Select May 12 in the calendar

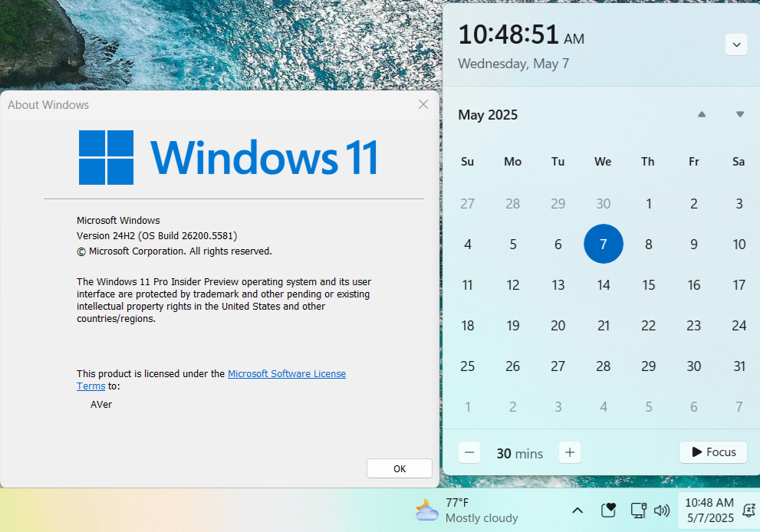(x=513, y=285)
